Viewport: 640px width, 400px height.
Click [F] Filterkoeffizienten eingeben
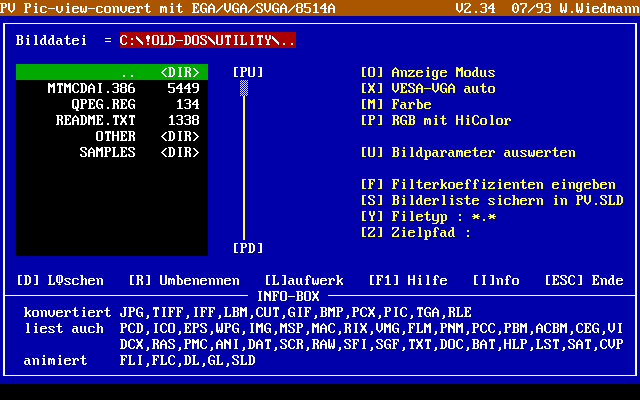[487, 184]
